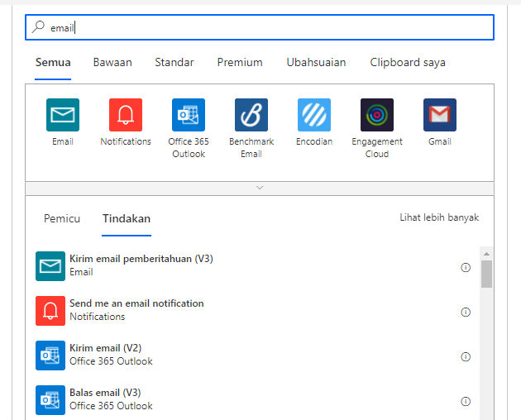Expand the connector list chevron
521x420 pixels.
point(260,188)
